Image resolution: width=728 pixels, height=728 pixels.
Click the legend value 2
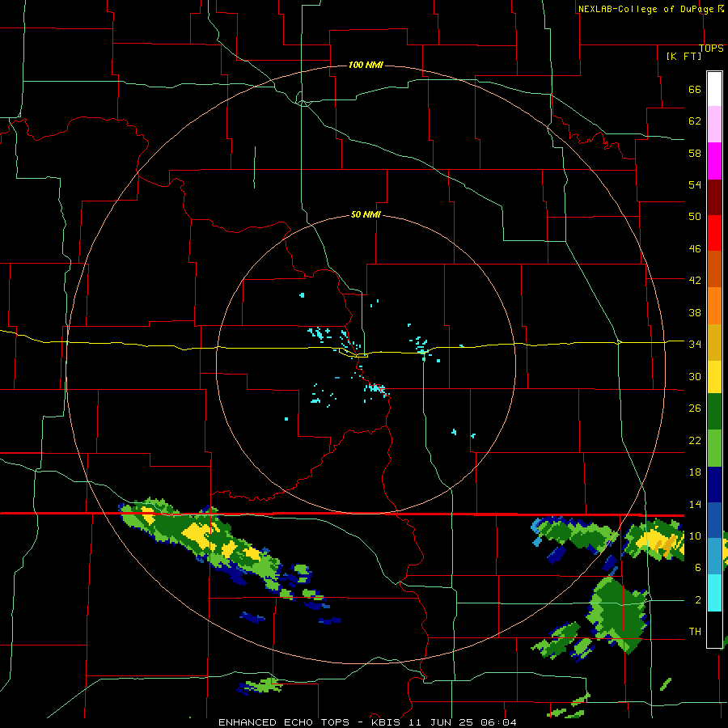[698, 600]
